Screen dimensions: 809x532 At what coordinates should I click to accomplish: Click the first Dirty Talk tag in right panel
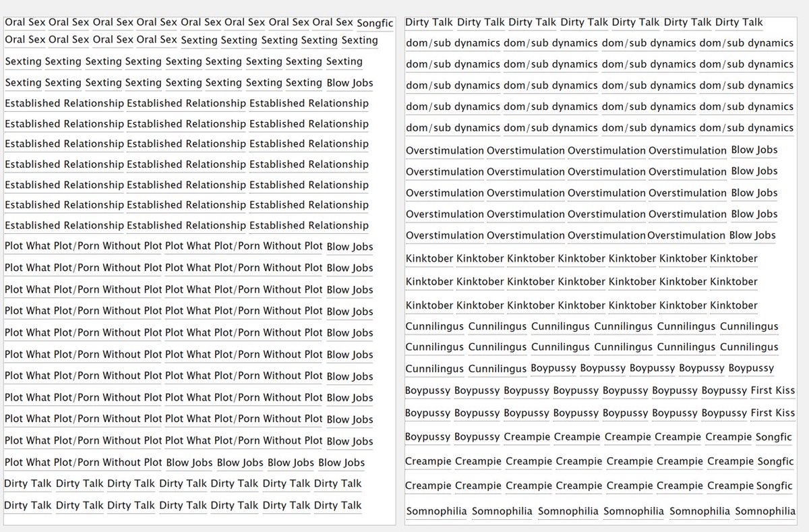coord(429,22)
